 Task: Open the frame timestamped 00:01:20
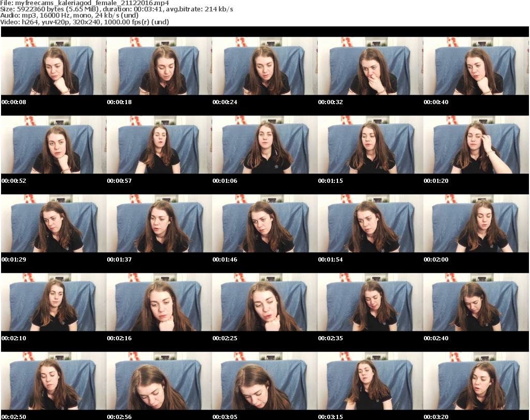pyautogui.click(x=476, y=144)
